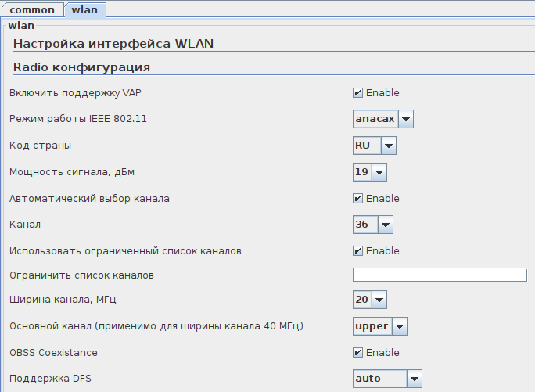
Task: Open the primary channel upper dropdown
Action: coord(399,326)
